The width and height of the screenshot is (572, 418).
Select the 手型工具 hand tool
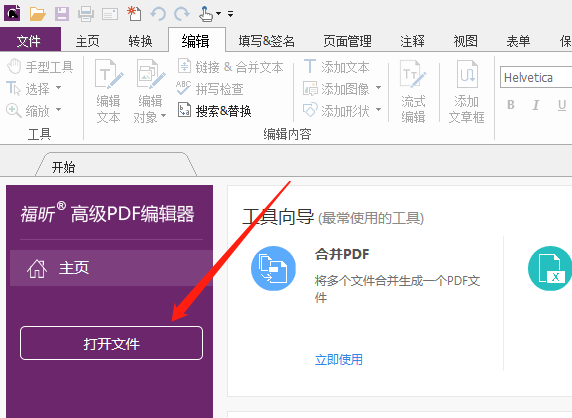(40, 67)
